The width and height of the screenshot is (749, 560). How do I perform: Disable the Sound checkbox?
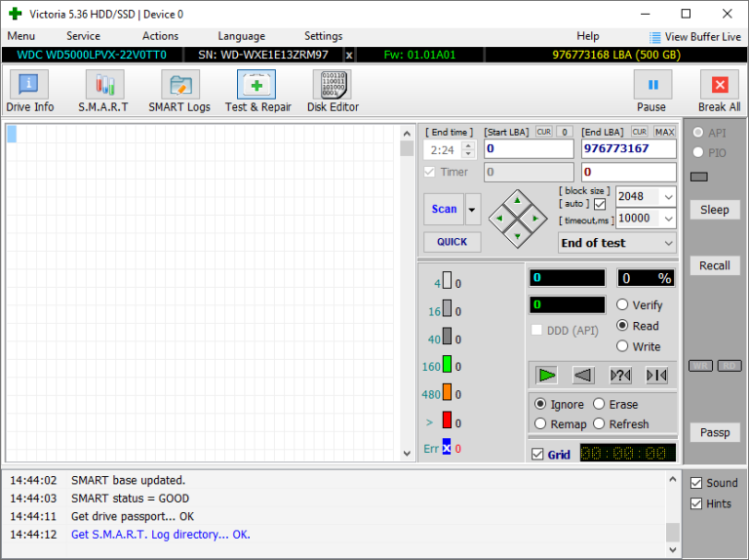[x=696, y=483]
